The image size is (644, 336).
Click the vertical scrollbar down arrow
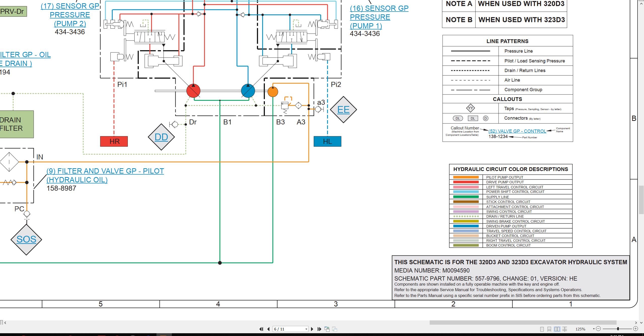641,322
